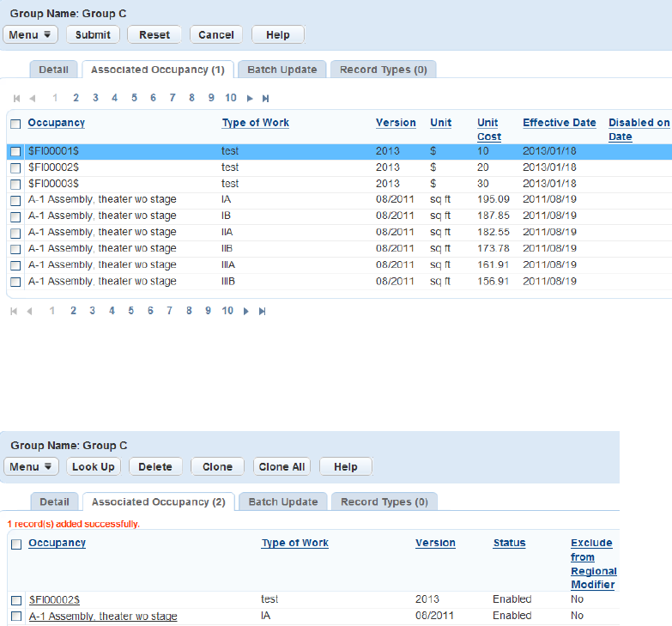The width and height of the screenshot is (672, 626).
Task: Select unit cost 195.09 cell
Action: (493, 199)
